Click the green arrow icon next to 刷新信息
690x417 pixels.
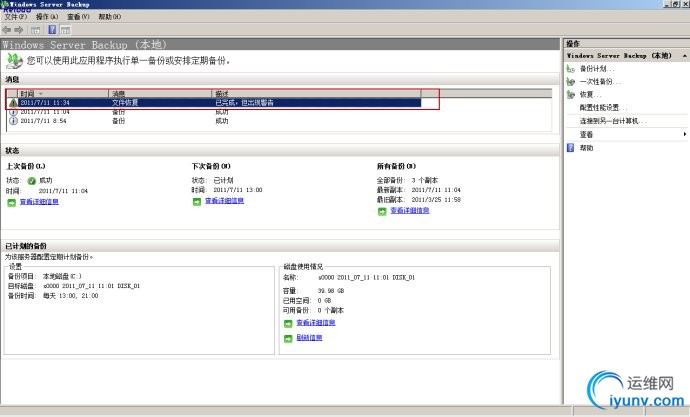(288, 338)
